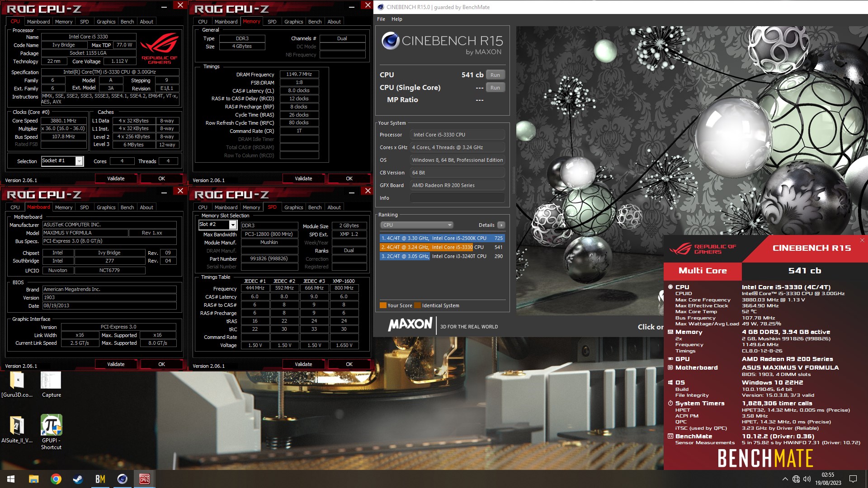Open the Socket #1 selection dropdown
Screen dimensions: 868x488
pos(79,161)
